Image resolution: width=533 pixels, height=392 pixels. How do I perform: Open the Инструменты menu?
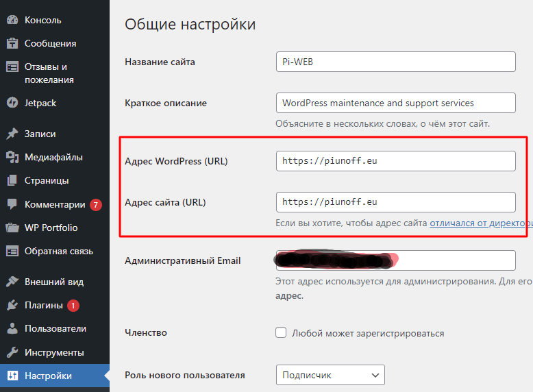coord(55,352)
